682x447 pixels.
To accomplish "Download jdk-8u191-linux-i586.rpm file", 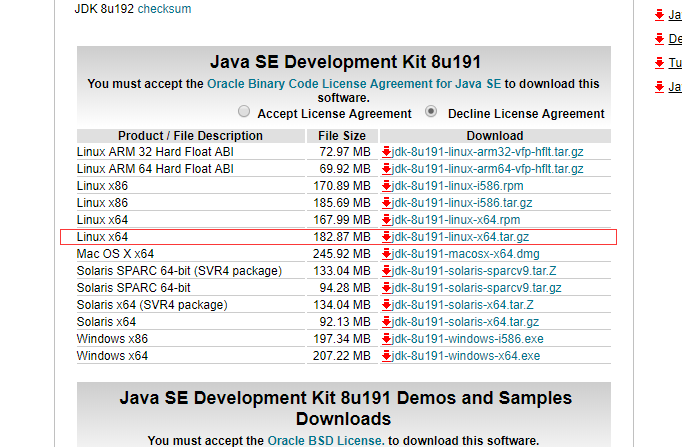I will [x=458, y=186].
